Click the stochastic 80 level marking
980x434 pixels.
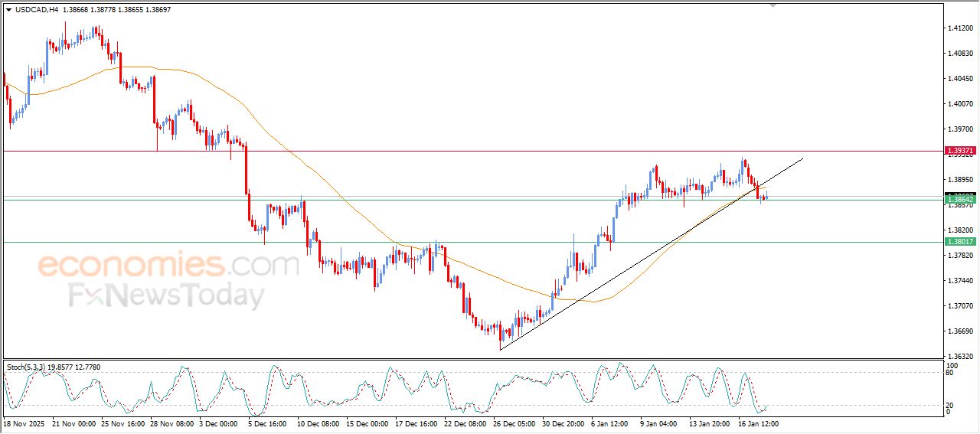(950, 373)
